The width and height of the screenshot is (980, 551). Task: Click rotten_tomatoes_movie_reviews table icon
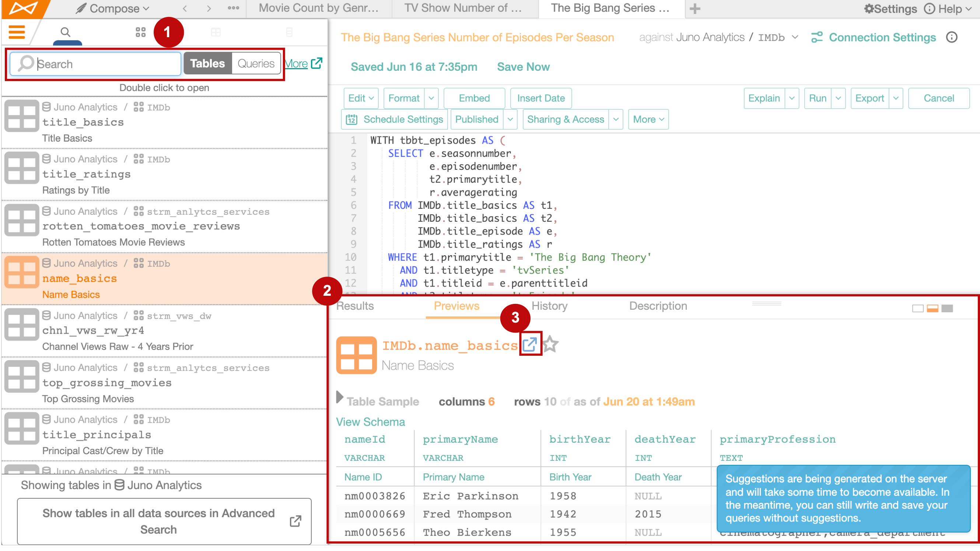click(21, 221)
